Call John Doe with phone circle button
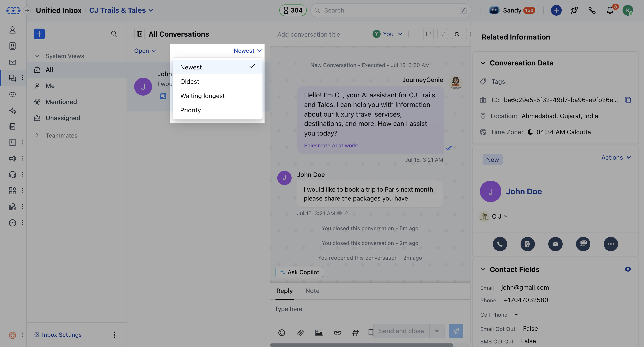Viewport: 644px width, 347px height. tap(500, 244)
